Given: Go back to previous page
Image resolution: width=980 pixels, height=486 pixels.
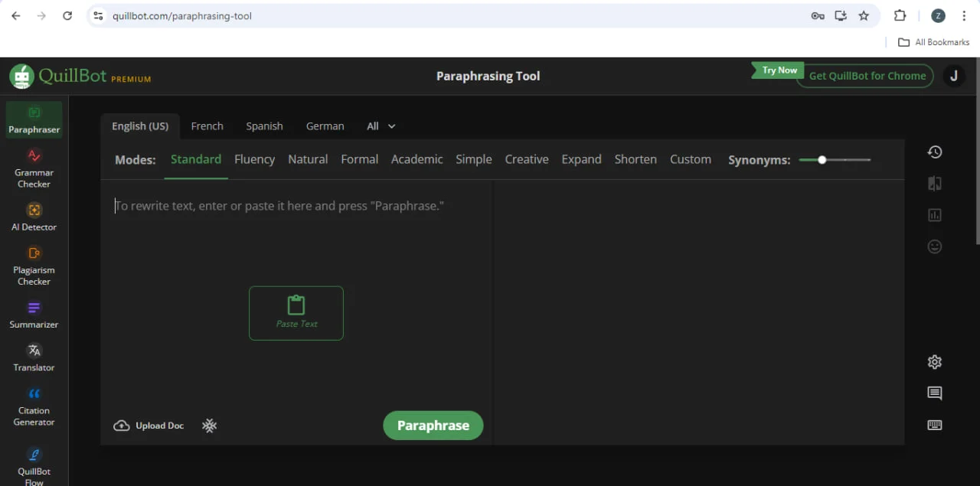Looking at the screenshot, I should [x=15, y=15].
